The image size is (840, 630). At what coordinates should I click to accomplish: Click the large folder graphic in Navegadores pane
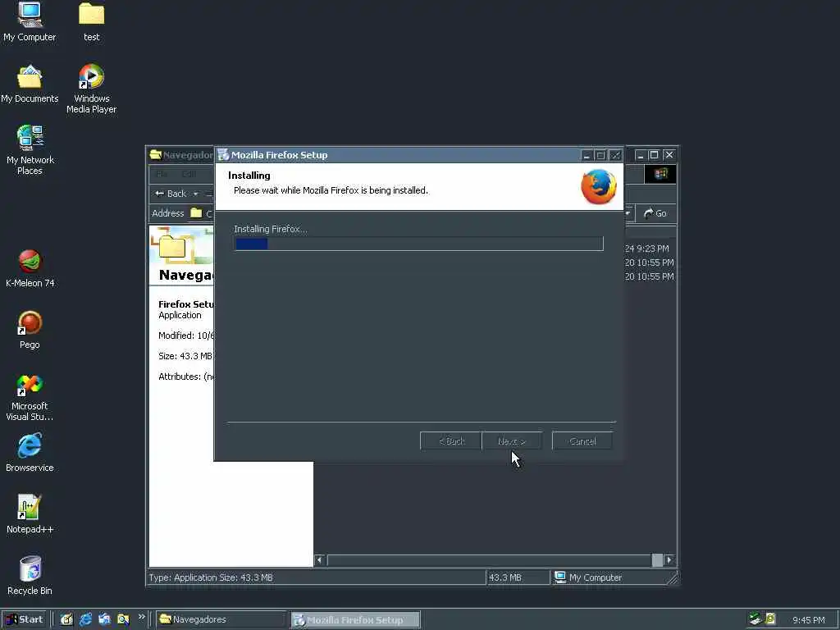[172, 247]
